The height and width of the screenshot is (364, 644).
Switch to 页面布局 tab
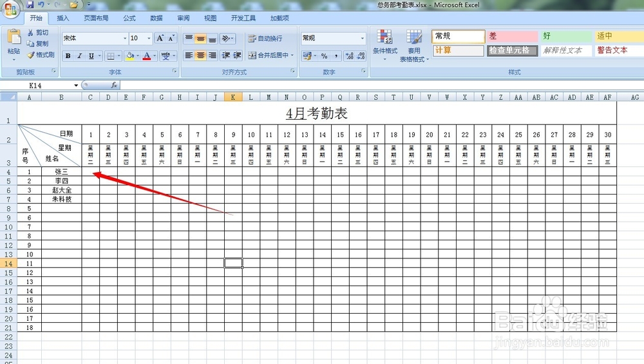tap(96, 18)
